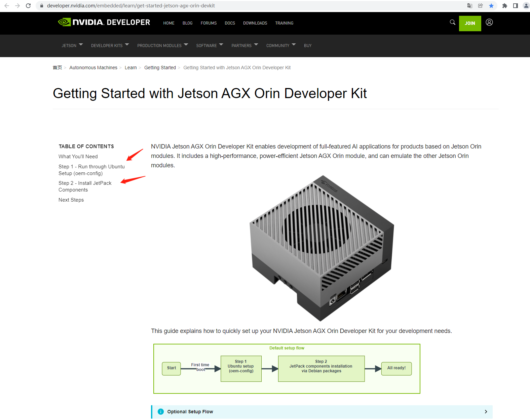Click the page heading Getting Started title
530x420 pixels.
point(210,93)
